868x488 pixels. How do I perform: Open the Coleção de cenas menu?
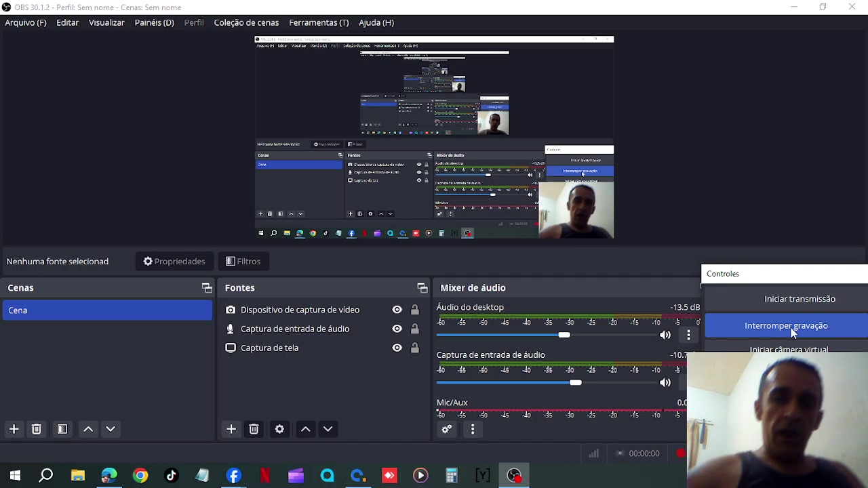pyautogui.click(x=246, y=22)
